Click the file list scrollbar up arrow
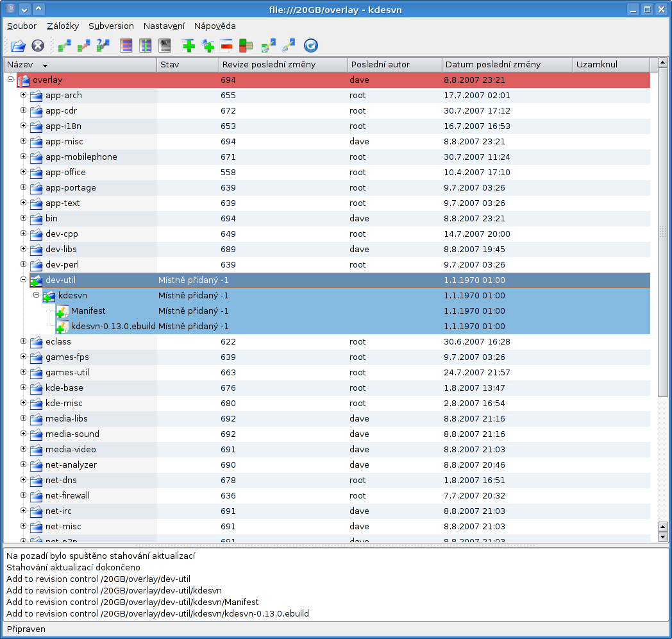The height and width of the screenshot is (639, 672). click(662, 63)
